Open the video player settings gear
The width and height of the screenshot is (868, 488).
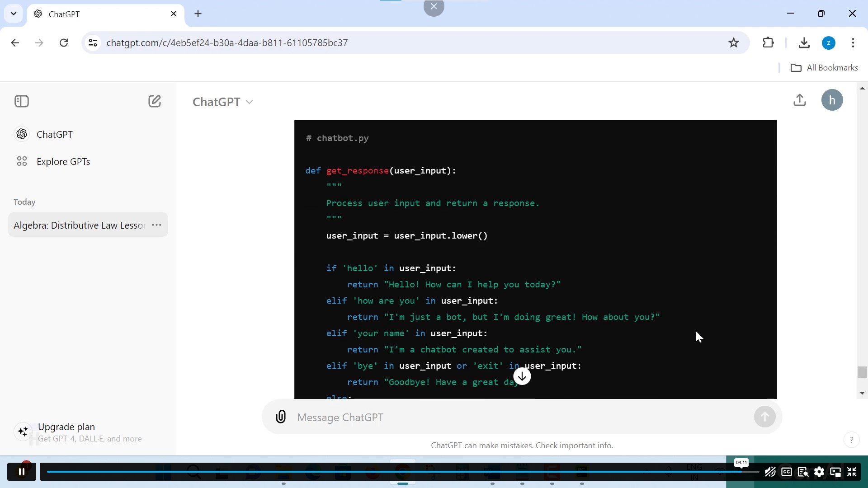click(x=820, y=472)
